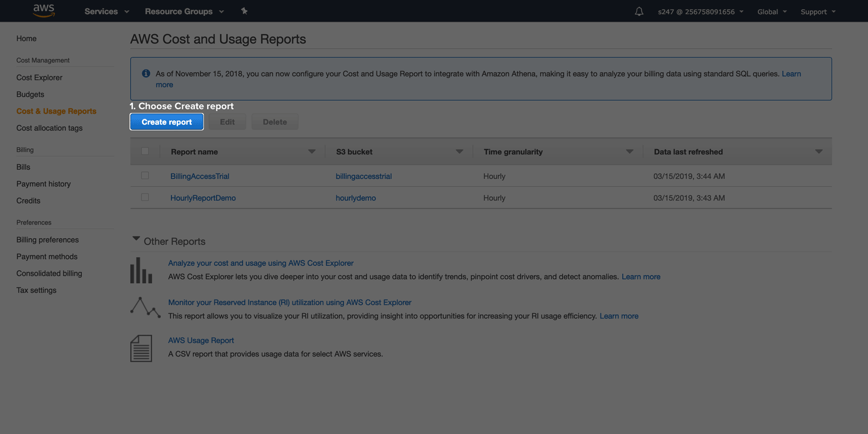Open Billing preferences in sidebar

47,240
